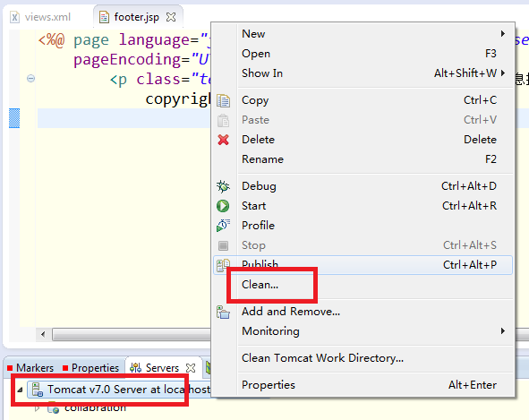Viewport: 529px width, 420px height.
Task: Choose Start from the context menu
Action: point(363,206)
